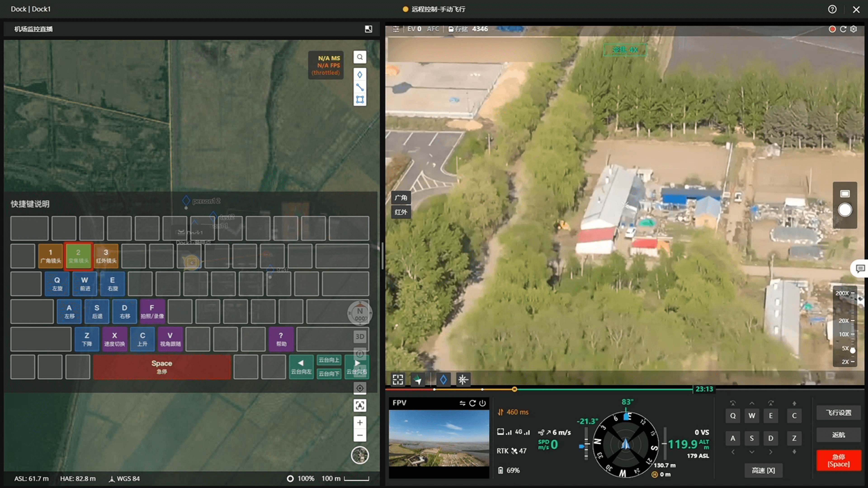Set zoom slider to 20X

[x=847, y=321]
